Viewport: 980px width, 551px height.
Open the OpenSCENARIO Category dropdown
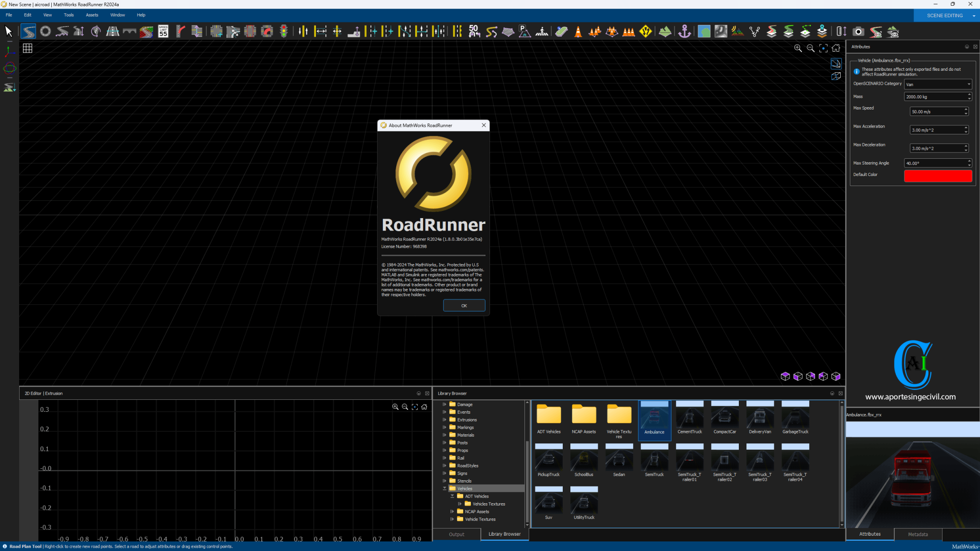point(937,84)
